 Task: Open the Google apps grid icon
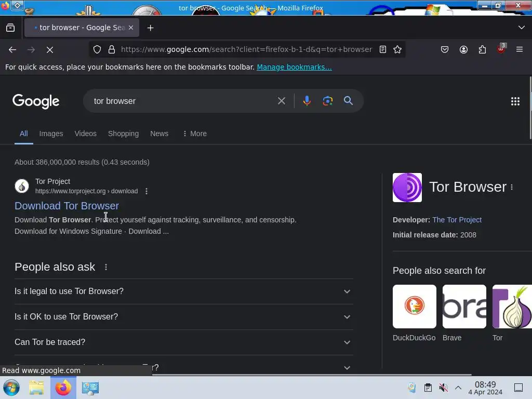point(515,101)
